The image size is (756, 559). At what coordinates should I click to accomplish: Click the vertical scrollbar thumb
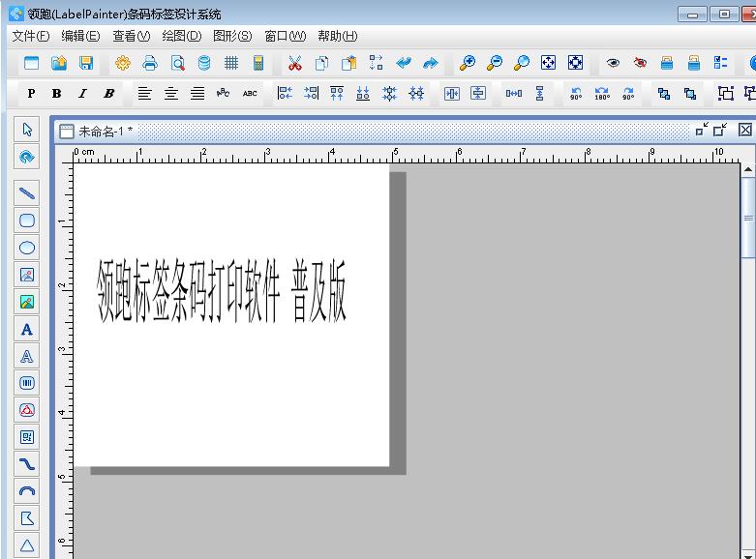tap(748, 218)
